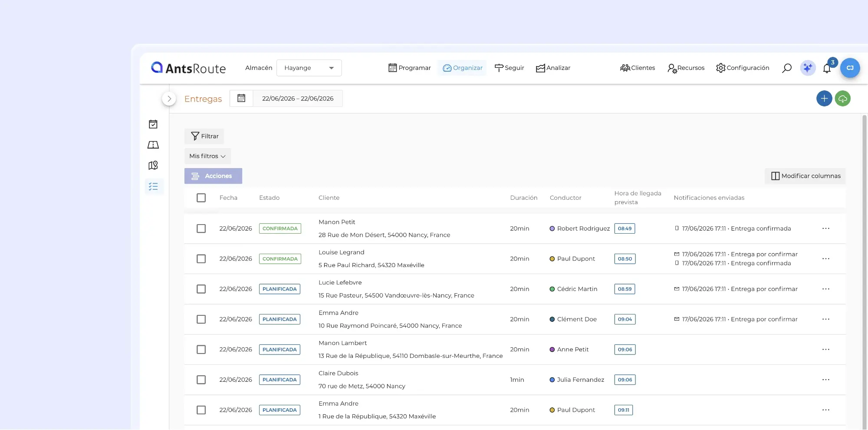This screenshot has height=430, width=868.
Task: Click the Conductor column header
Action: pos(566,198)
